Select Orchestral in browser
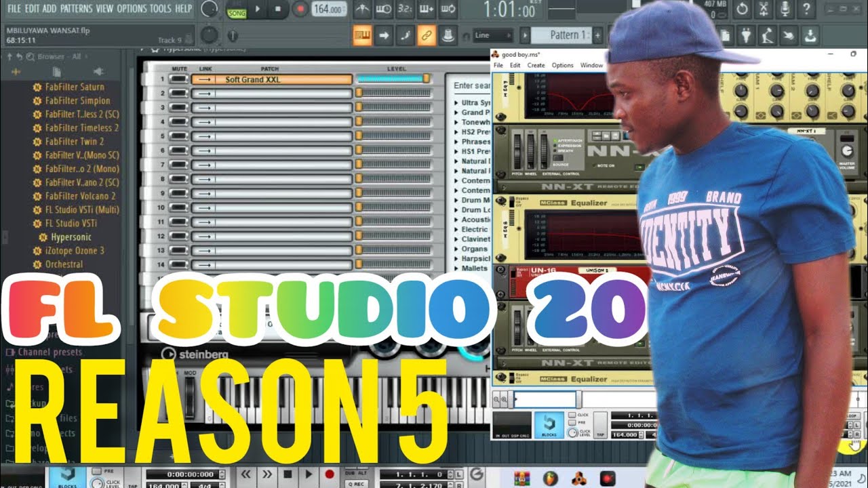The image size is (868, 488). (64, 264)
